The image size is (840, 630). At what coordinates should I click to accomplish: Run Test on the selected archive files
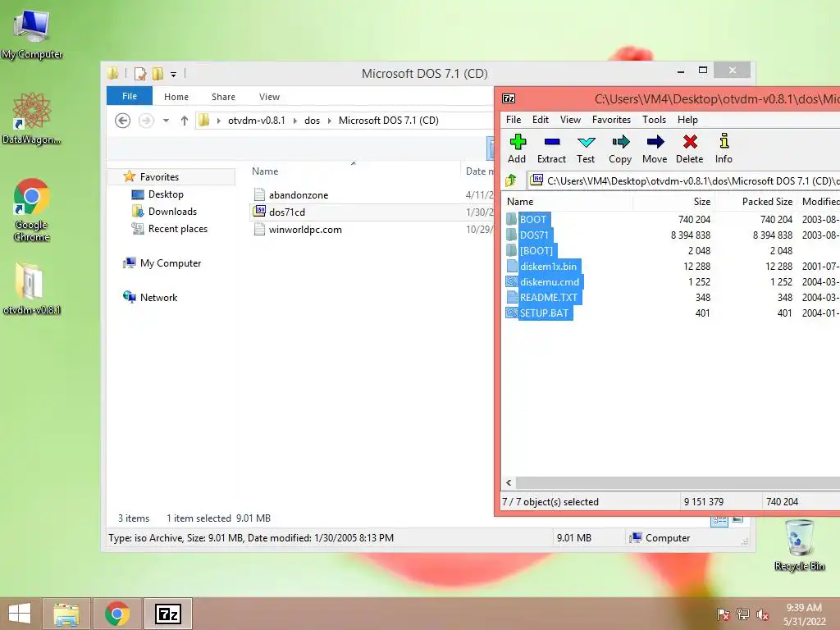pyautogui.click(x=586, y=148)
